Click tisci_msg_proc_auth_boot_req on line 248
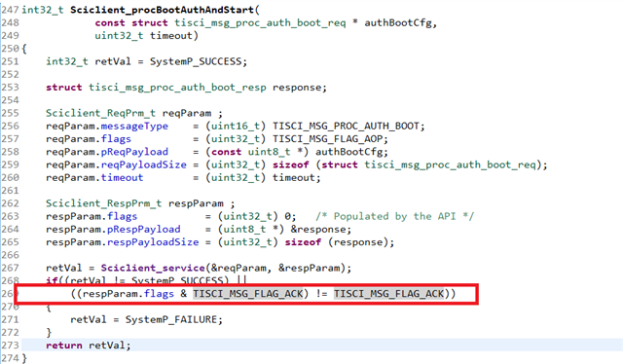 (260, 23)
